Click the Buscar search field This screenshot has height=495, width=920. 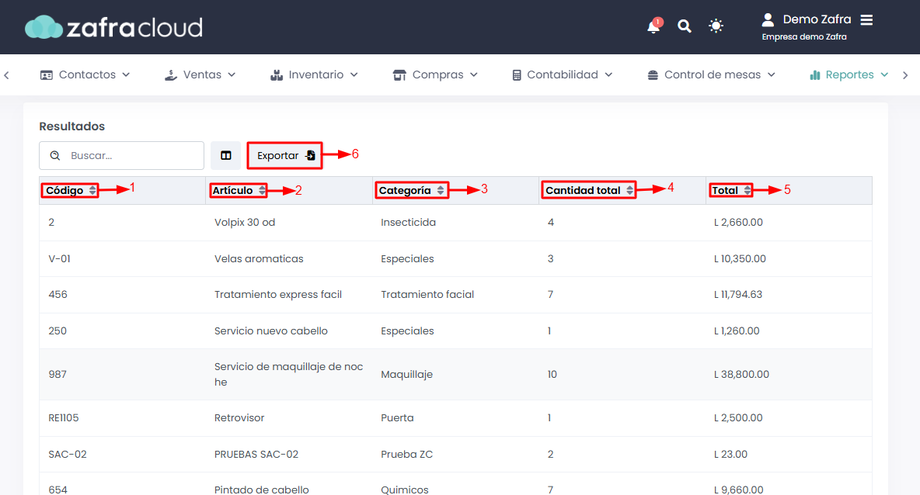(x=121, y=155)
